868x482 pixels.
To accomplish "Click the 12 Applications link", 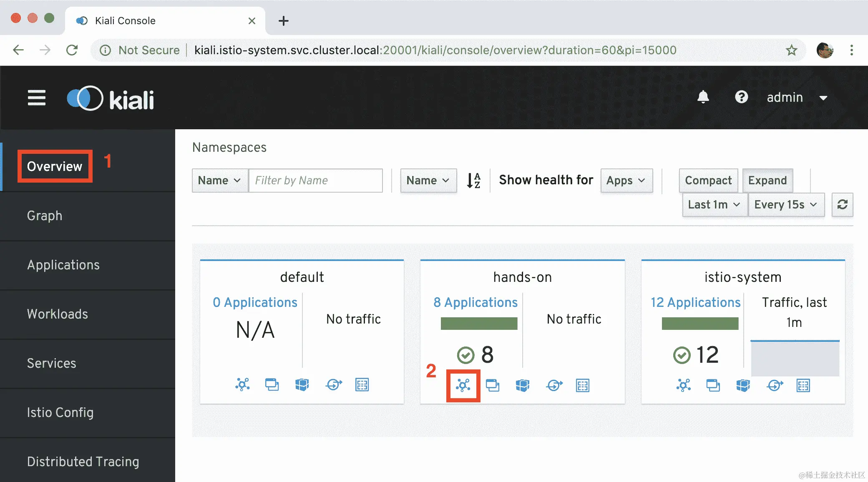I will point(695,302).
